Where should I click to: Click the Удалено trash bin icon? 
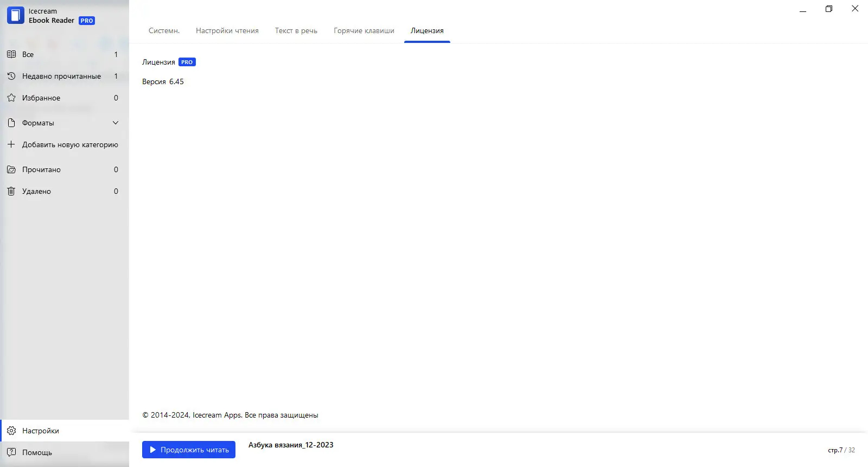(11, 191)
